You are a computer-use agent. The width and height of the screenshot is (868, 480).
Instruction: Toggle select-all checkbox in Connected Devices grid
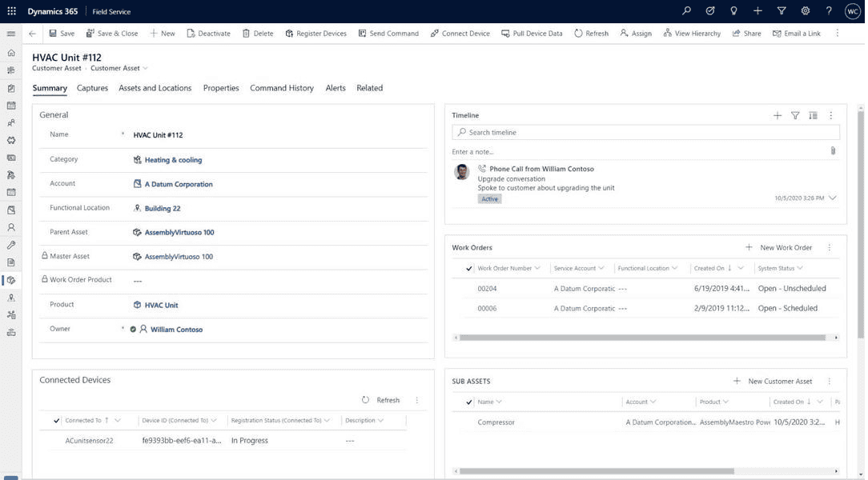point(56,421)
